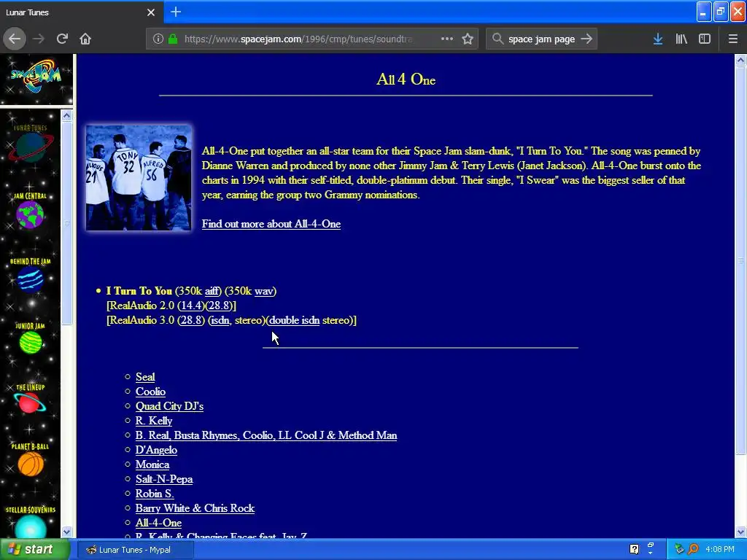The width and height of the screenshot is (747, 560).
Task: Open the Monica link
Action: coord(152,464)
